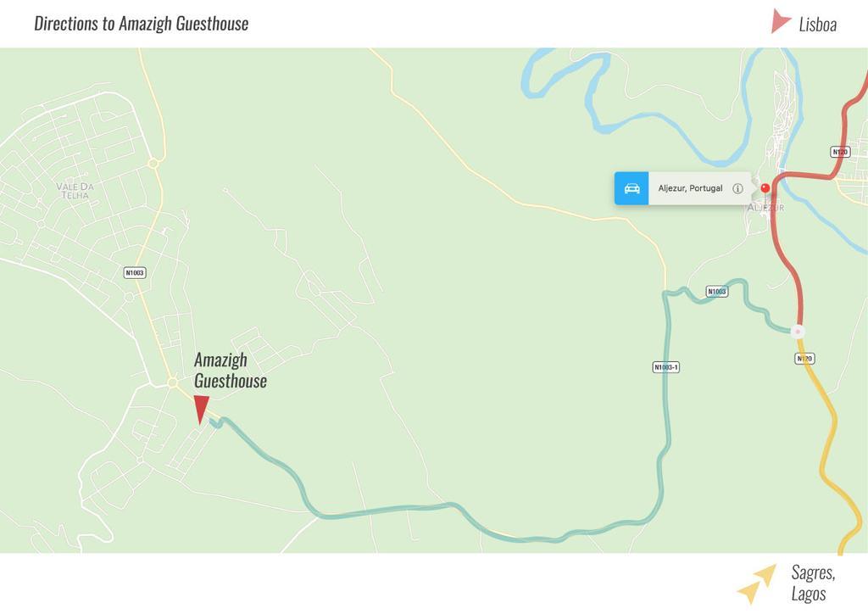Image resolution: width=868 pixels, height=614 pixels.
Task: Click the Sagres, Lagos text label
Action: (813, 583)
